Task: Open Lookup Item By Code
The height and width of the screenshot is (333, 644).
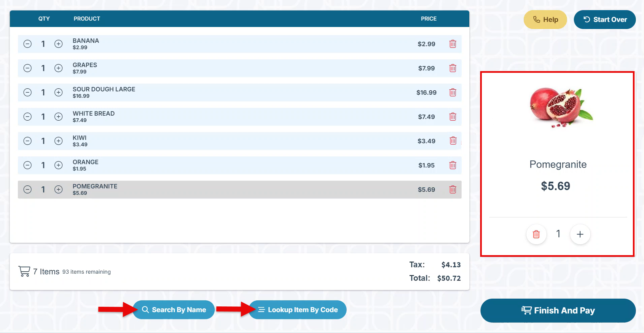Action: pos(298,310)
